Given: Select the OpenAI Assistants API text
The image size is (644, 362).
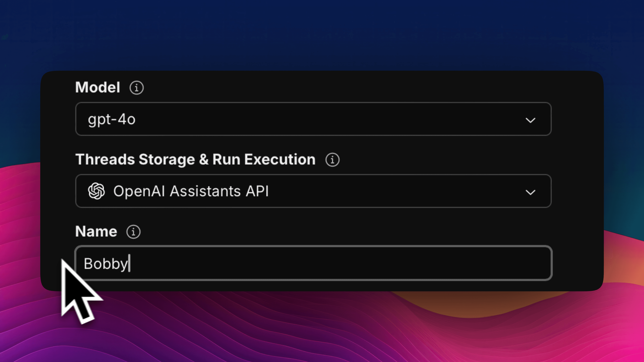Looking at the screenshot, I should tap(191, 191).
